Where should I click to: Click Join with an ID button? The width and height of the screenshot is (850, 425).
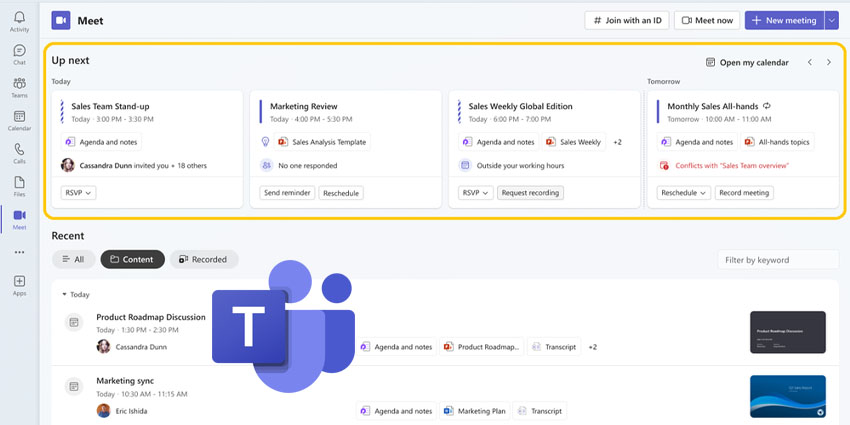[627, 21]
